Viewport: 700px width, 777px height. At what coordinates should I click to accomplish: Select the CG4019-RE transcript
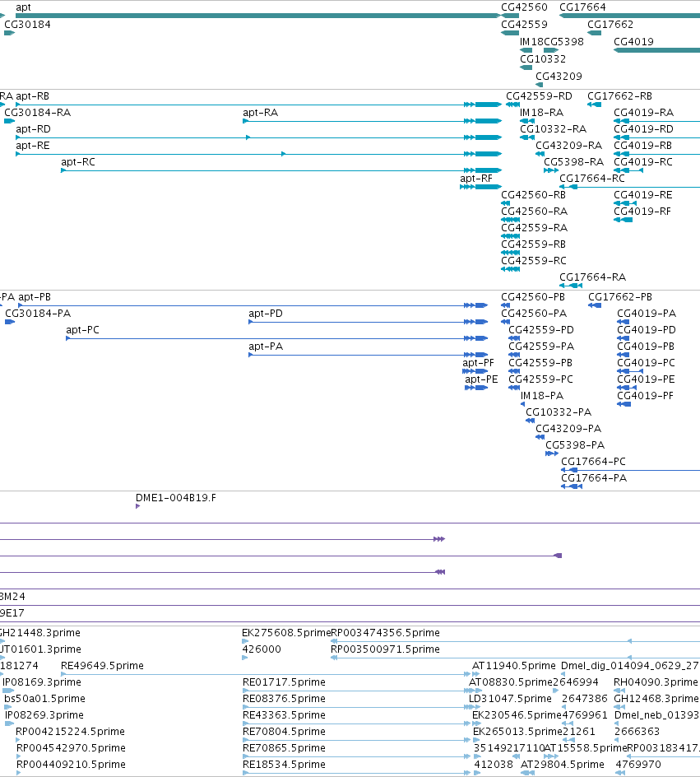pyautogui.click(x=625, y=203)
